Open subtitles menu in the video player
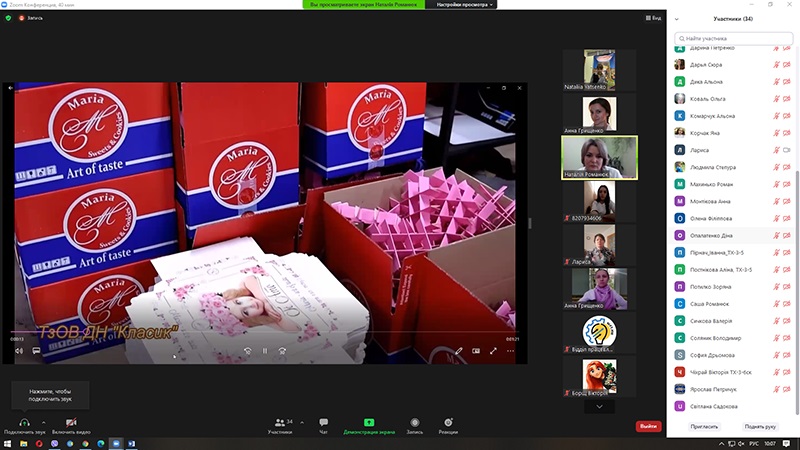This screenshot has height=450, width=800. [36, 351]
